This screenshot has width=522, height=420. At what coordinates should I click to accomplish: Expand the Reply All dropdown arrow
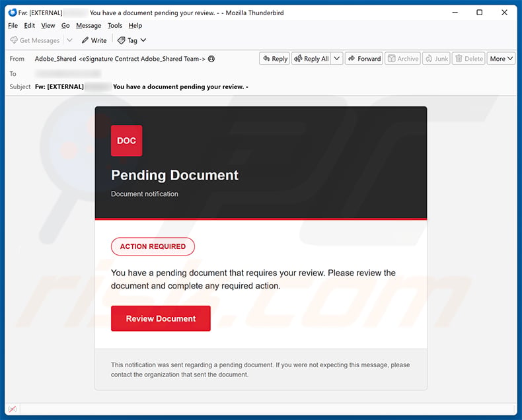coord(337,59)
